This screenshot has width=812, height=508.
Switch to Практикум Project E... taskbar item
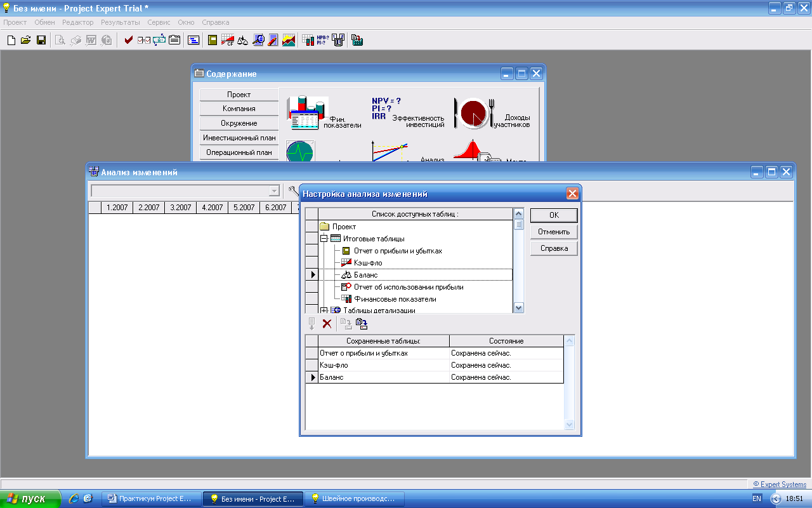point(152,499)
